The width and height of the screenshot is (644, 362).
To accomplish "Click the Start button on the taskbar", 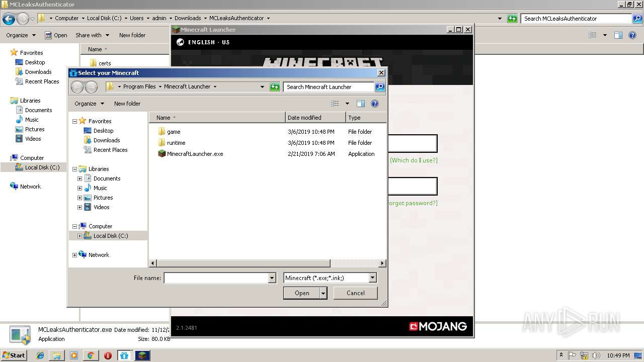I will [x=14, y=355].
